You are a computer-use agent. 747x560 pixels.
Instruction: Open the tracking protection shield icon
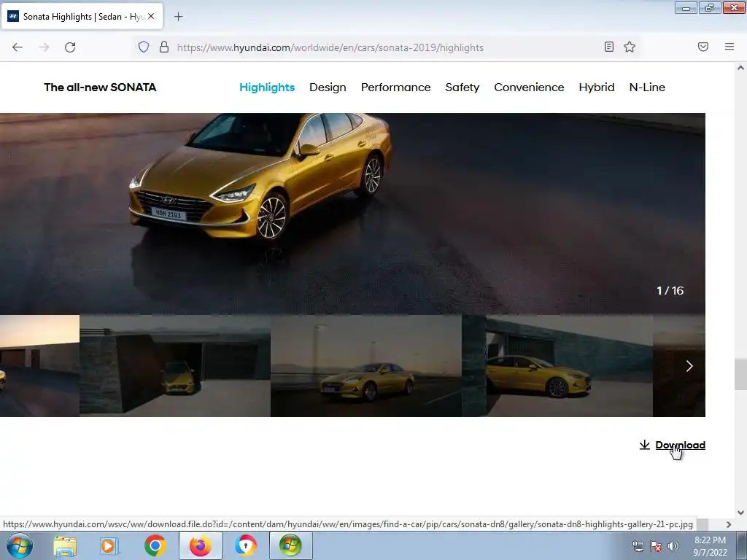click(x=144, y=47)
